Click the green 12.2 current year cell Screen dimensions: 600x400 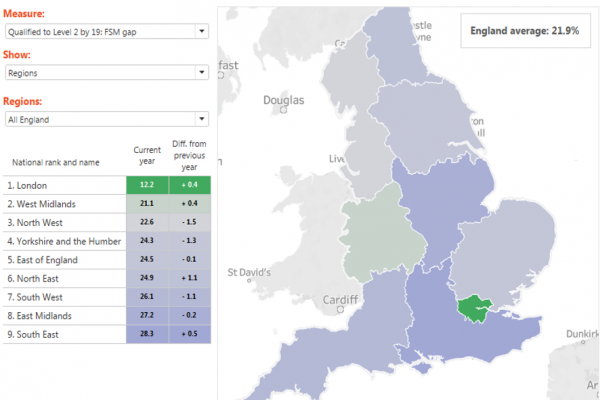[146, 185]
